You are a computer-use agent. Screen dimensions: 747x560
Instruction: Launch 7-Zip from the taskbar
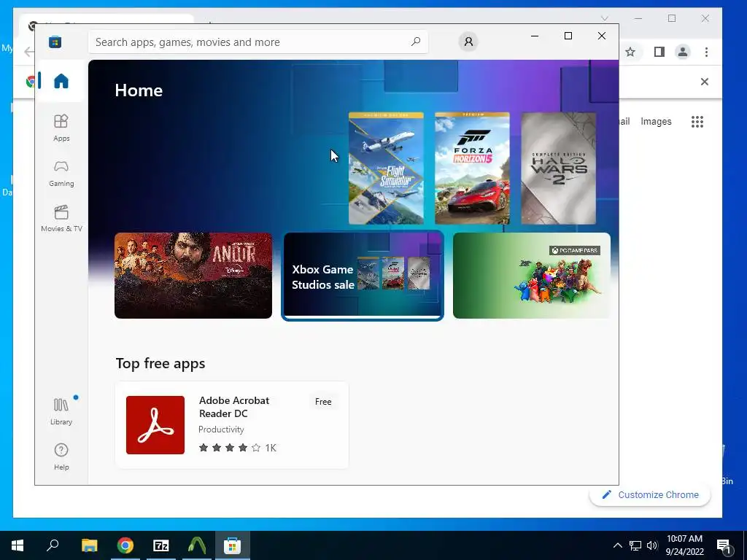161,545
